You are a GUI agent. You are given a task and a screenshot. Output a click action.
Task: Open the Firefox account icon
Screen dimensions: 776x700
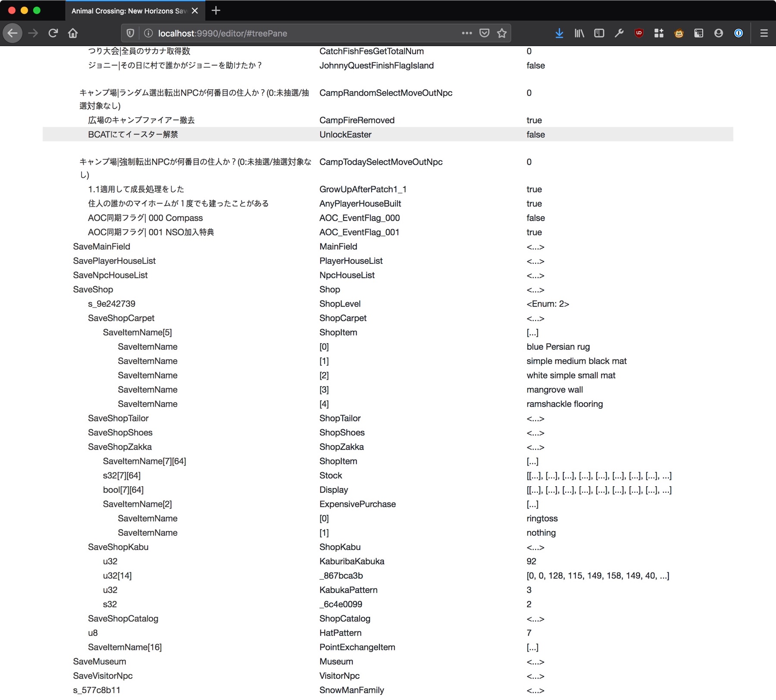pyautogui.click(x=719, y=33)
